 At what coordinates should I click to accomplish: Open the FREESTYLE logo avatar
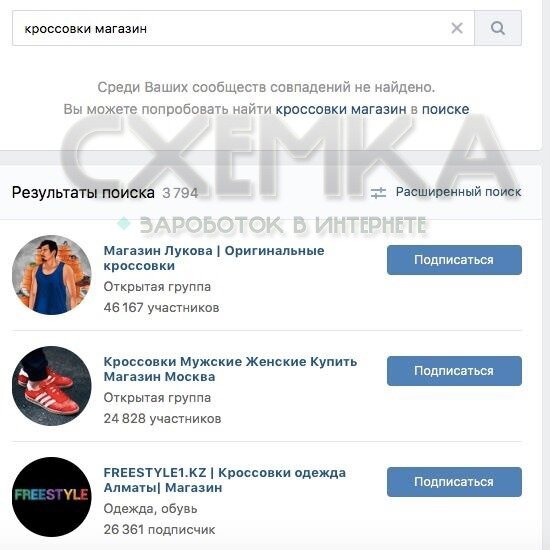point(52,497)
